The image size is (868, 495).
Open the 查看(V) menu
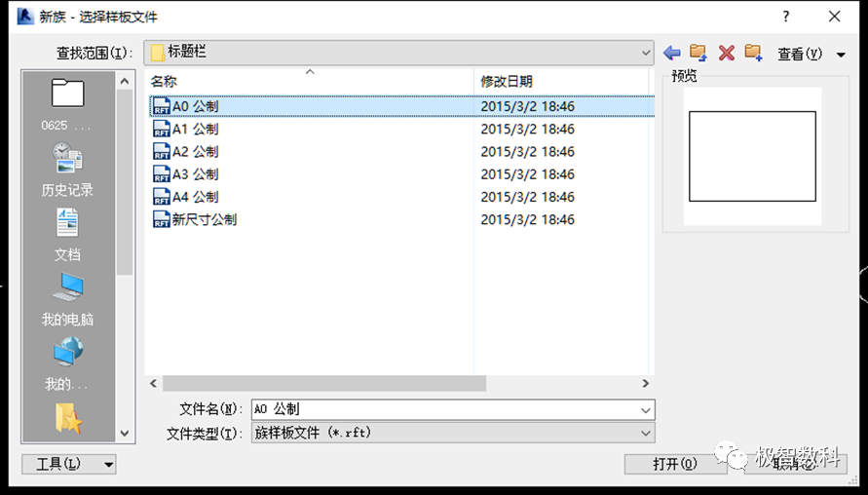click(x=800, y=54)
